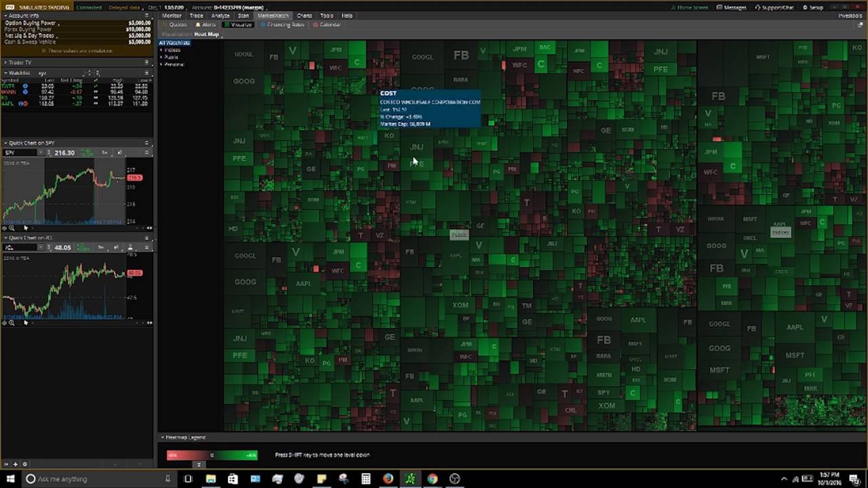Screen dimensions: 868x488
Task: Select the Visualize sub-tab
Action: pos(238,24)
